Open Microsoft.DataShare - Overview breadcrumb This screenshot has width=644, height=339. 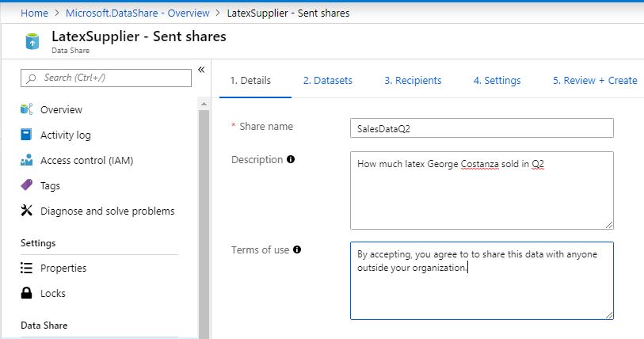[x=138, y=13]
